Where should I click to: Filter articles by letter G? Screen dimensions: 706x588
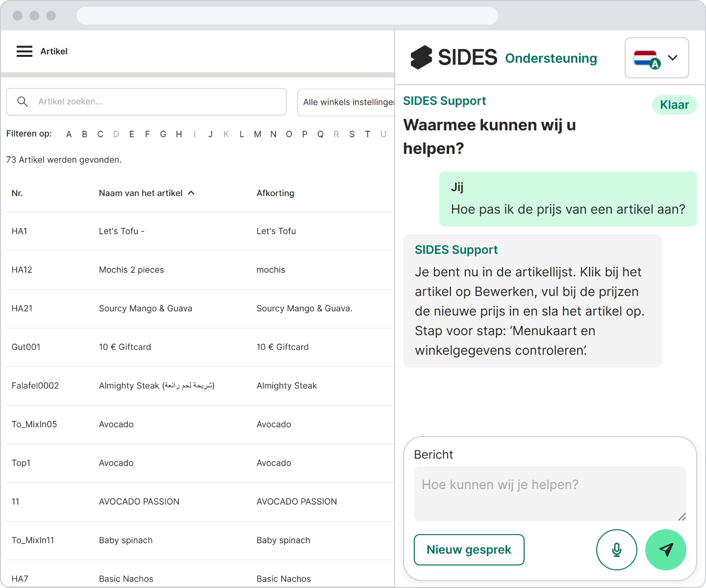pos(163,134)
